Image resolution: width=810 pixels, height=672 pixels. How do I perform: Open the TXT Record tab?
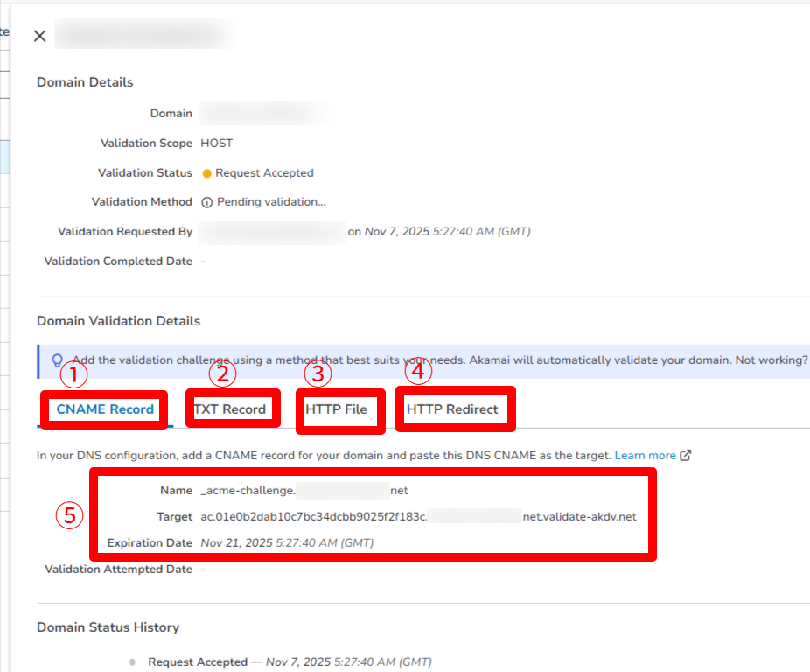click(x=229, y=409)
